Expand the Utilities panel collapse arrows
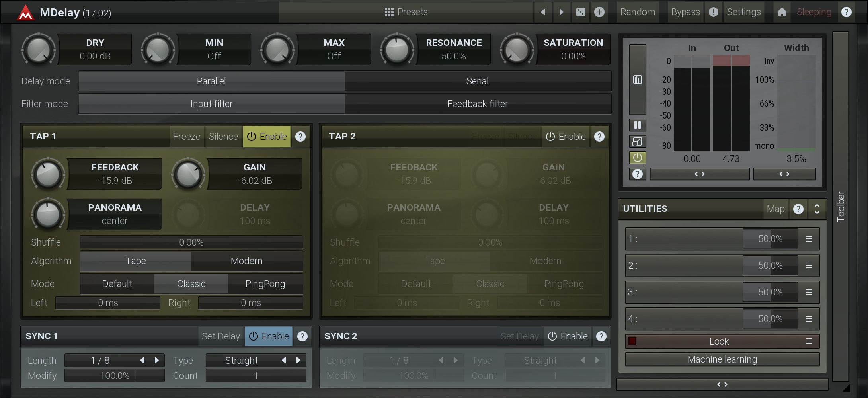Viewport: 868px width, 398px height. (817, 209)
